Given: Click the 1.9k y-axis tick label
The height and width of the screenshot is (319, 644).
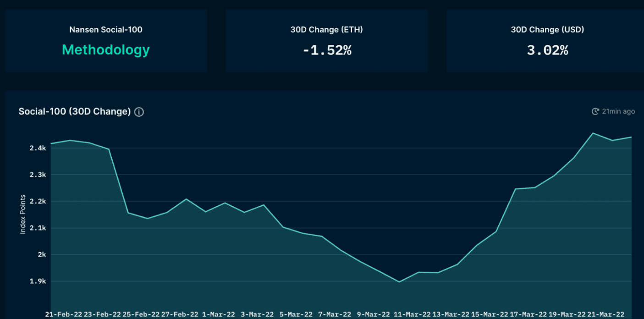Looking at the screenshot, I should coord(37,281).
